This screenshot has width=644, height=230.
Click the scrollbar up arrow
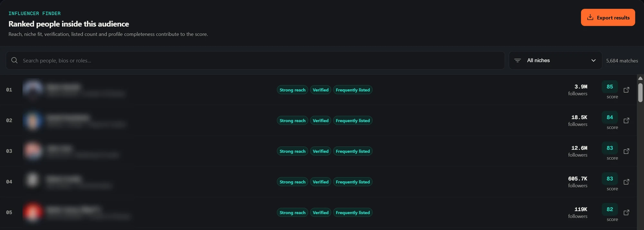coord(640,78)
